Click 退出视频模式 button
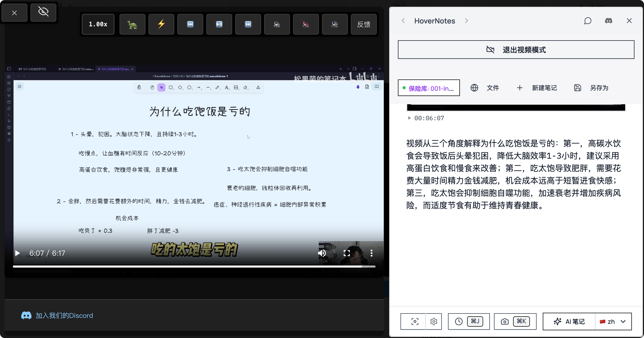644x338 pixels. [516, 50]
